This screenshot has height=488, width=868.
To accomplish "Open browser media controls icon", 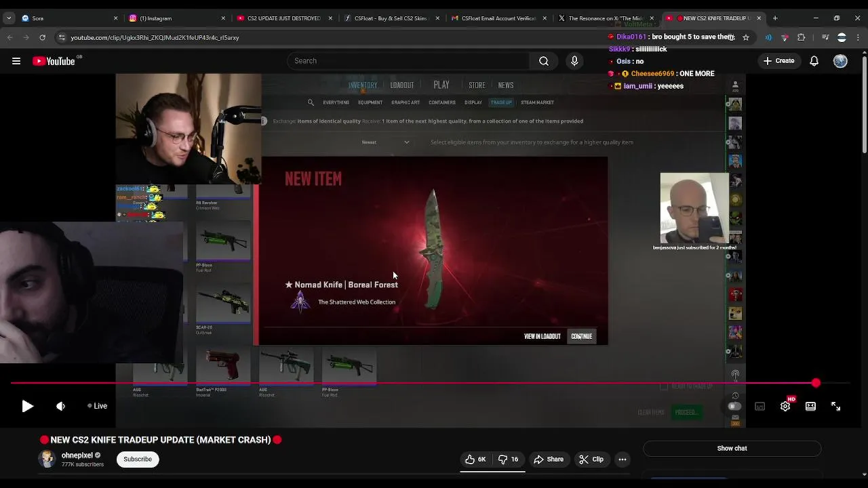I will (825, 38).
